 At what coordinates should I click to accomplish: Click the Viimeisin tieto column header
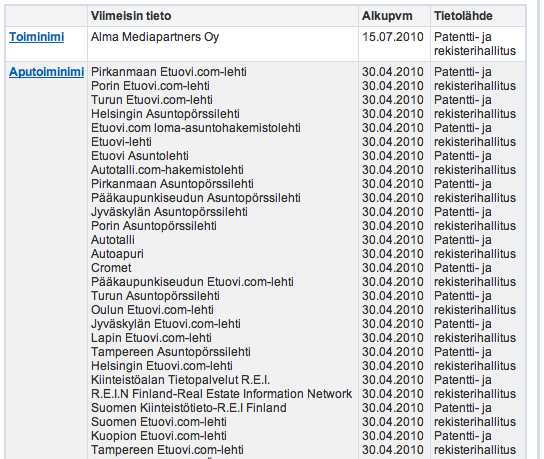(131, 16)
